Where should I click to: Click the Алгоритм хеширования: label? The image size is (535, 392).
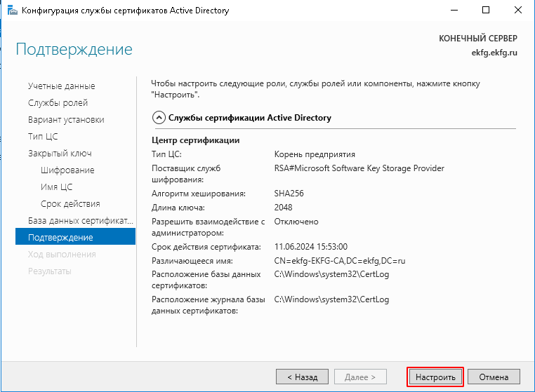click(x=199, y=194)
